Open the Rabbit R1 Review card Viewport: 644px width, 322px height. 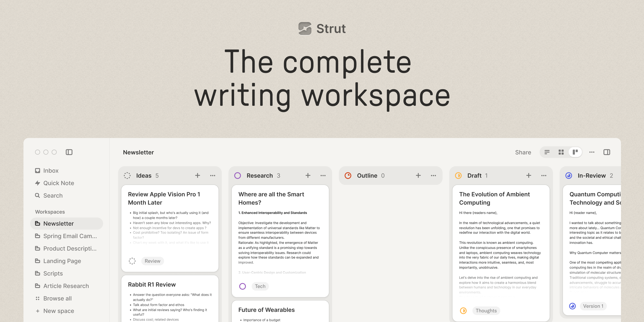(170, 298)
